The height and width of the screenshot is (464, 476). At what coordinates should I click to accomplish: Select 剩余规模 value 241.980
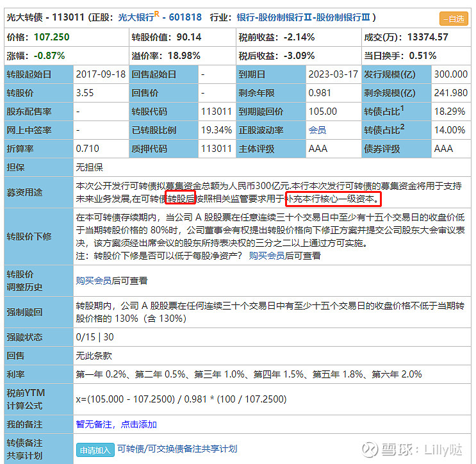(x=451, y=93)
